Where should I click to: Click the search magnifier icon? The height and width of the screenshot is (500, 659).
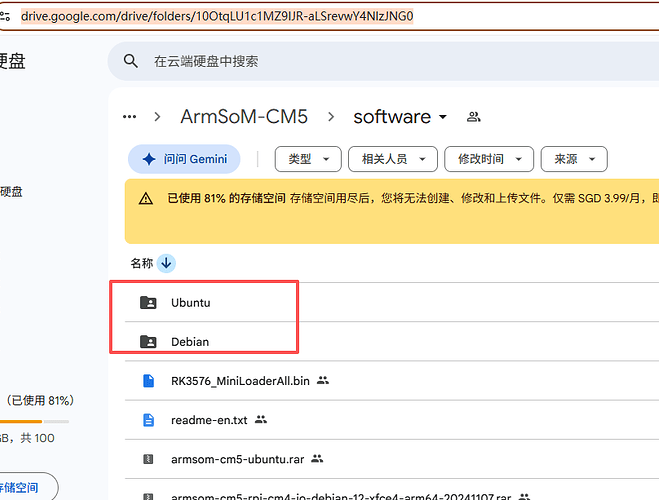[130, 61]
